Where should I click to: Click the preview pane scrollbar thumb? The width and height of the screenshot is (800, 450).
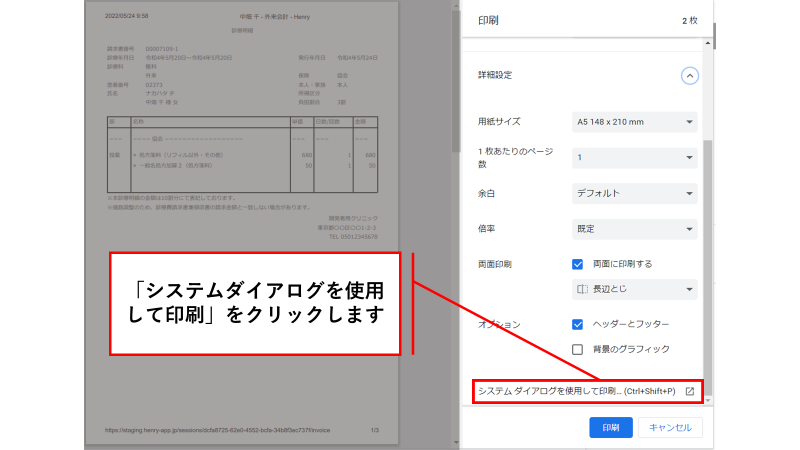456,82
